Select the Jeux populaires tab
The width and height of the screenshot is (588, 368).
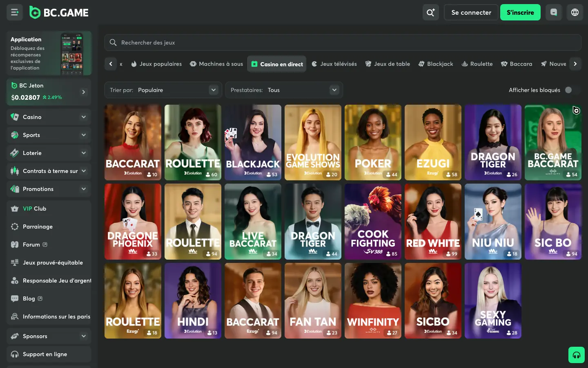click(x=156, y=64)
